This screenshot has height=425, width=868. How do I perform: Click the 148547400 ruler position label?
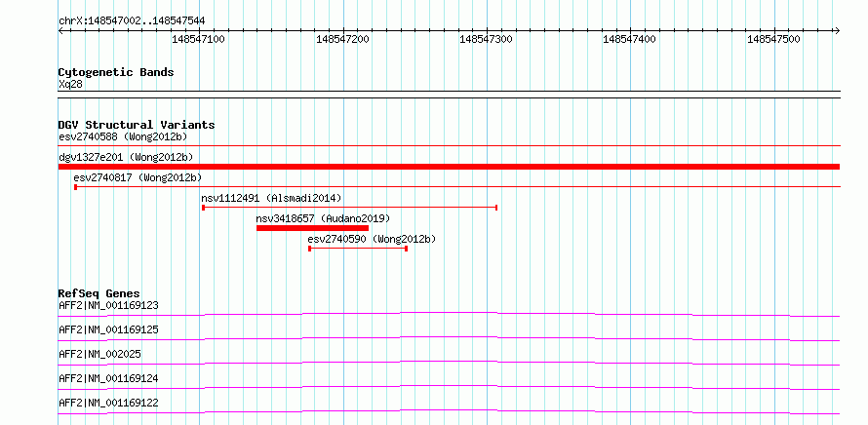click(x=629, y=39)
